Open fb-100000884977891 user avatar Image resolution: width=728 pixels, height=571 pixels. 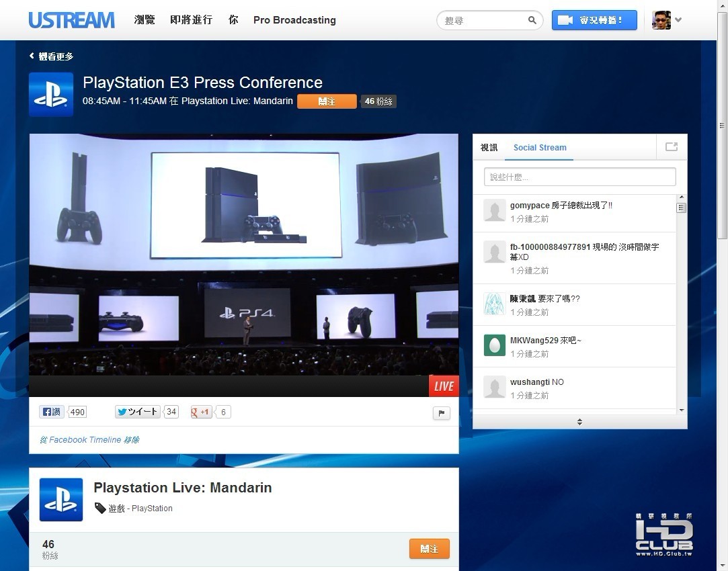(x=495, y=253)
